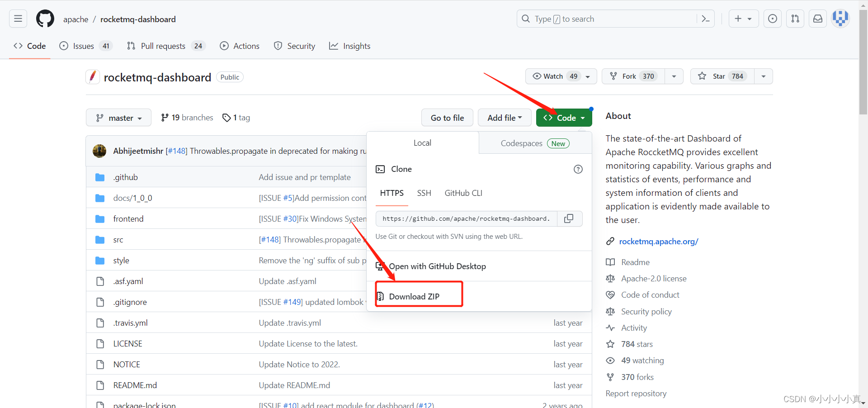Open the command palette icon
This screenshot has height=408, width=868.
tap(705, 19)
